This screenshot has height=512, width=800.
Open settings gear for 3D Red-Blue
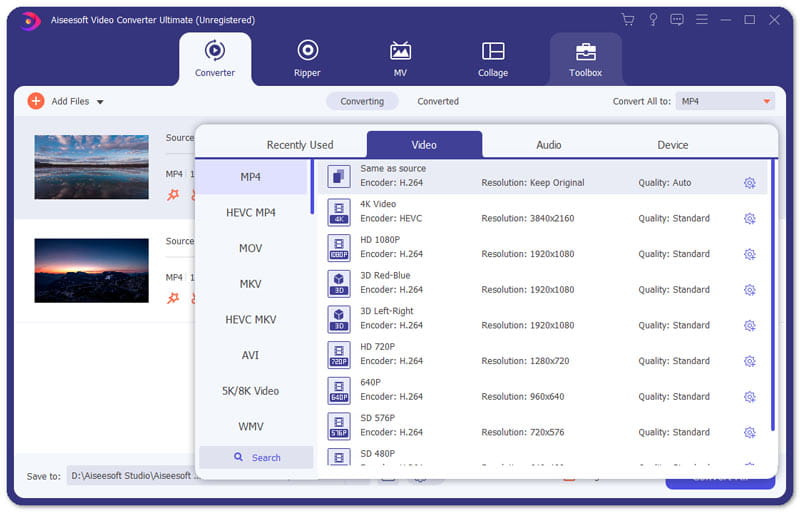pos(749,290)
